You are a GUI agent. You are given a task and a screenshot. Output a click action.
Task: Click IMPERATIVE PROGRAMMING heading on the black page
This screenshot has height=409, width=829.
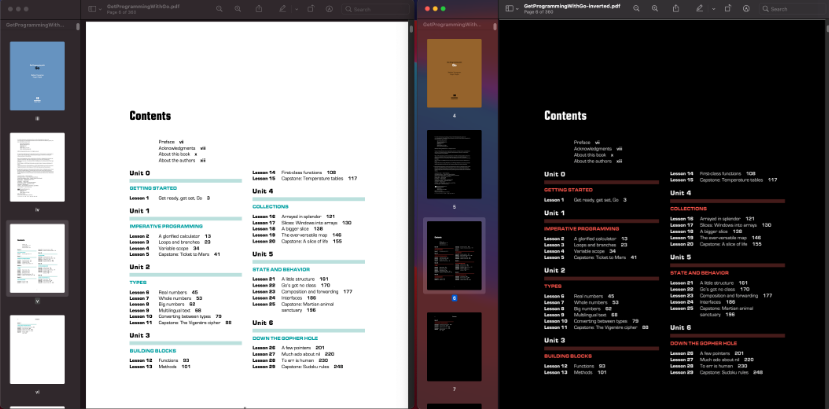click(582, 229)
